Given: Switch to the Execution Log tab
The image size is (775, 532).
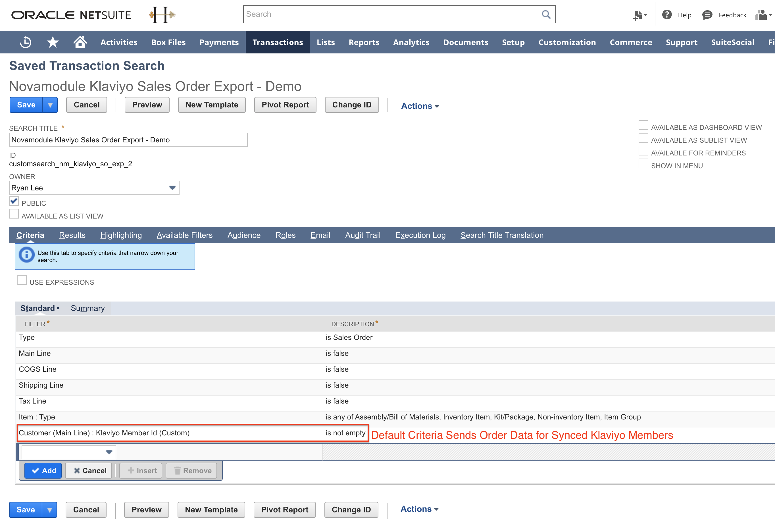Looking at the screenshot, I should [420, 235].
